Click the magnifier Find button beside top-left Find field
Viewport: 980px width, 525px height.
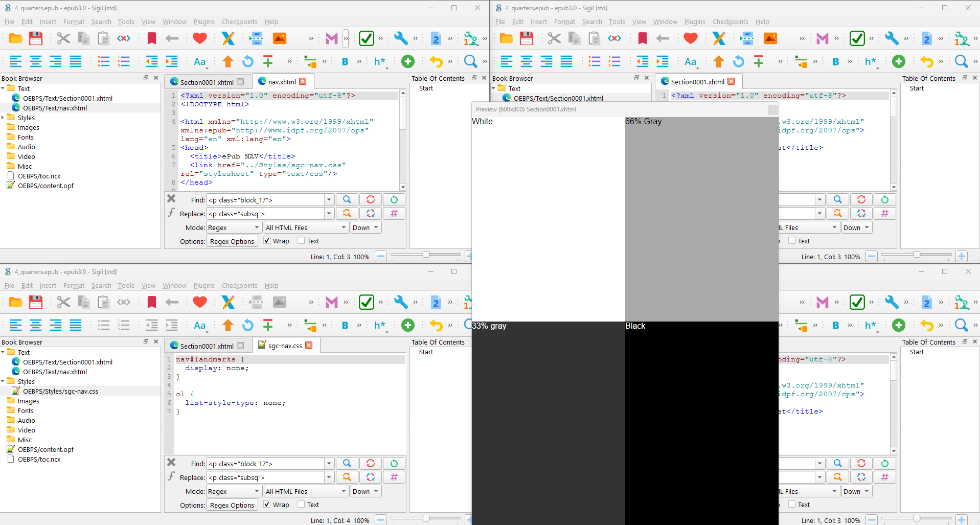click(347, 200)
